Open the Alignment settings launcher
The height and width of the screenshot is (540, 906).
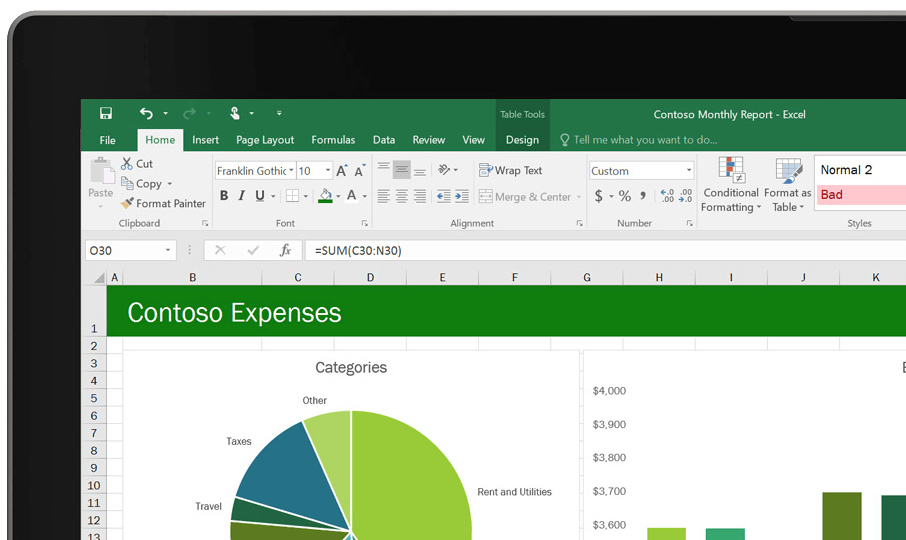[579, 224]
